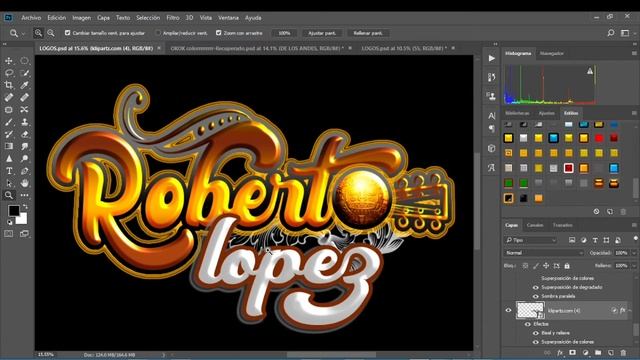Screen dimensions: 640x360
Task: Add a layer mask from panel bottom
Action: point(573,353)
